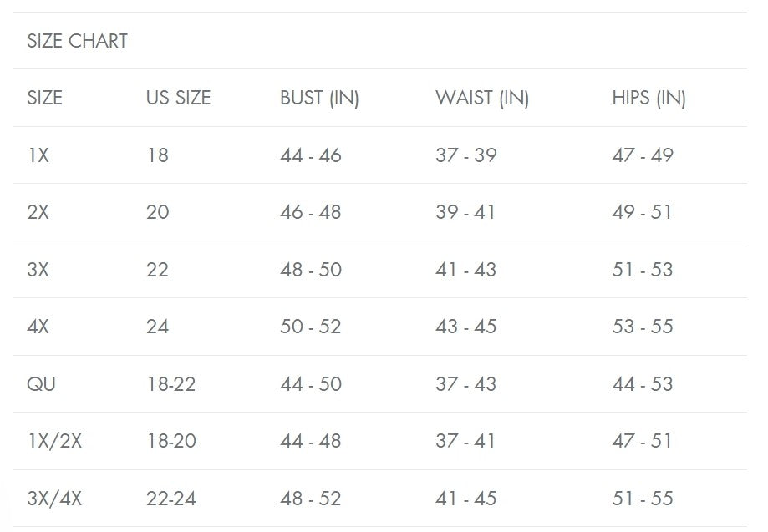This screenshot has height=532, width=768.
Task: Select the 3X size row label
Action: click(x=38, y=270)
